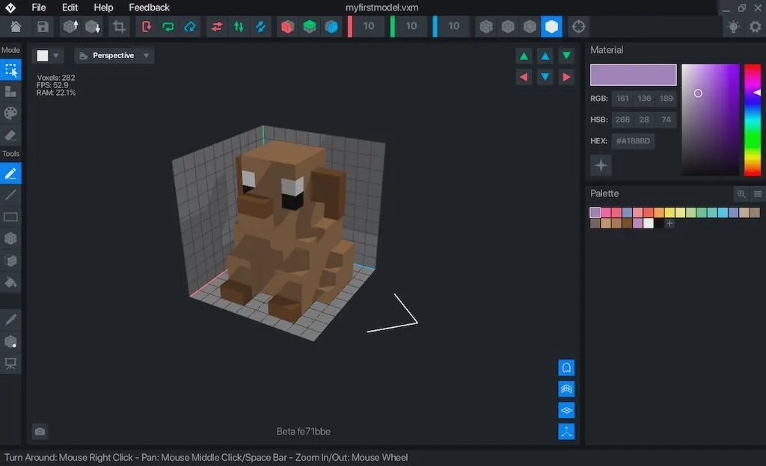The image size is (766, 466).
Task: Expand the background color dropdown arrow
Action: coord(56,56)
